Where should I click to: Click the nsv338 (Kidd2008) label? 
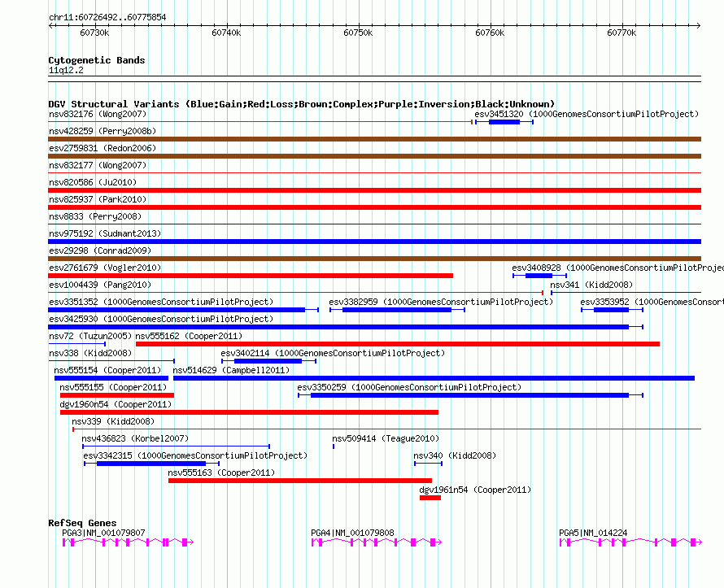(x=90, y=353)
